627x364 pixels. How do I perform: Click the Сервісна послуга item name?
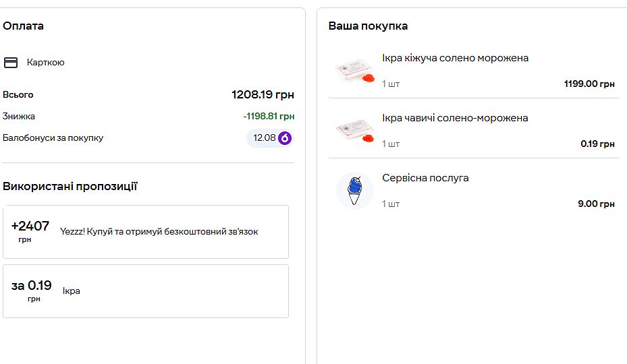[x=425, y=178]
